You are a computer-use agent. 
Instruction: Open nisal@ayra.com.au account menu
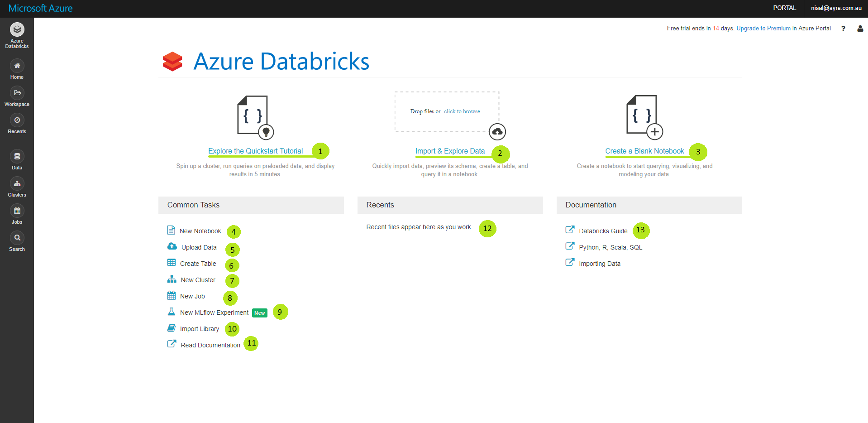click(x=836, y=8)
